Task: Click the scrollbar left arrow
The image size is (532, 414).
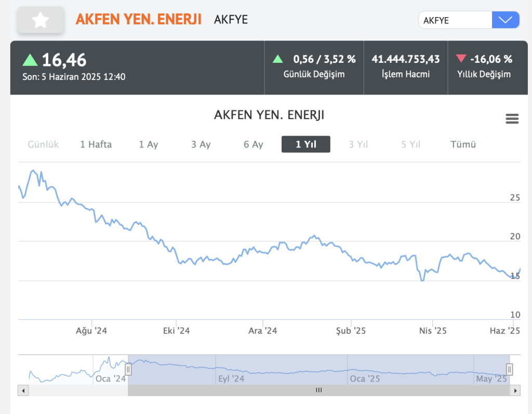Action: tap(21, 390)
